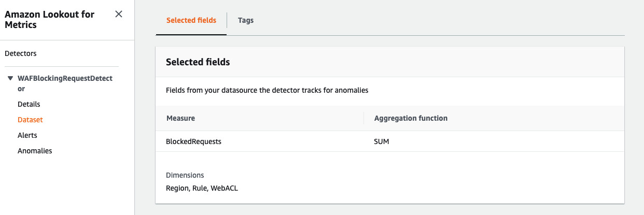Click the Amazon Lookout for Metrics title
Viewport: 644px width, 215px height.
50,19
